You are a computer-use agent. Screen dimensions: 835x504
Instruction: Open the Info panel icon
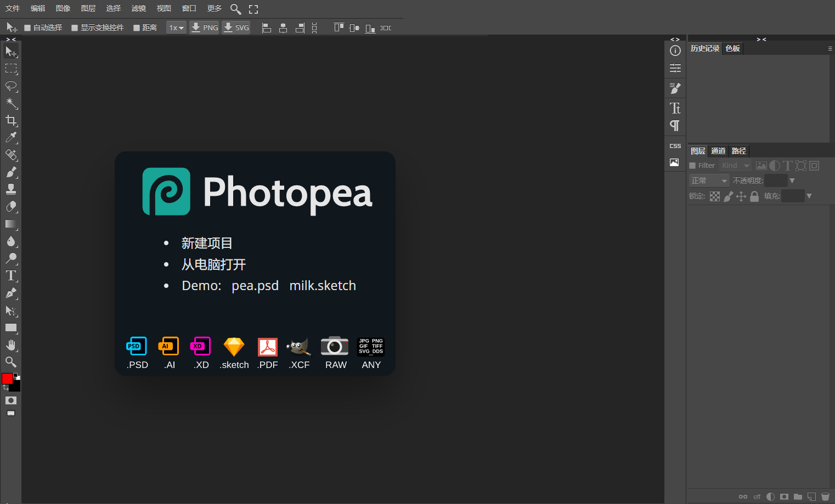(675, 50)
